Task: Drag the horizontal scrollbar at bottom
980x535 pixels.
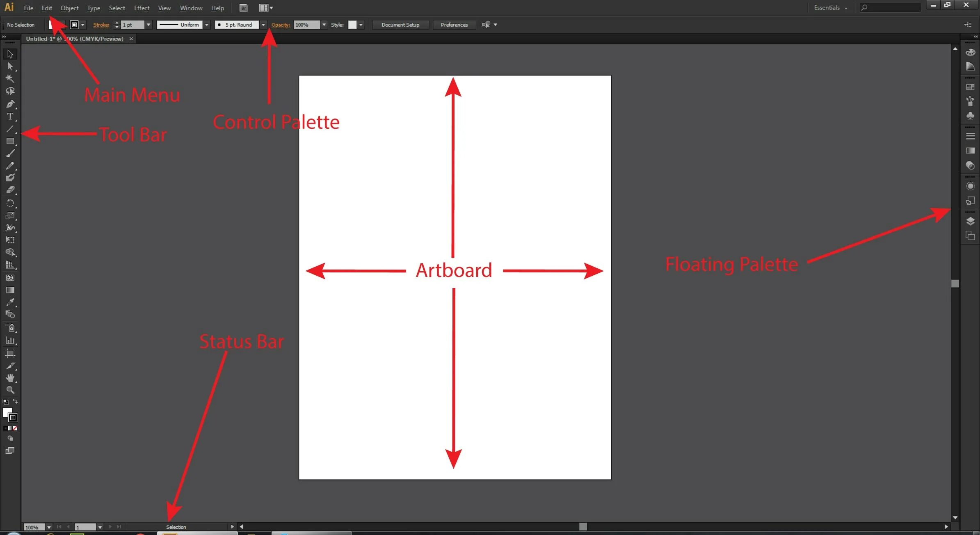Action: [x=582, y=526]
